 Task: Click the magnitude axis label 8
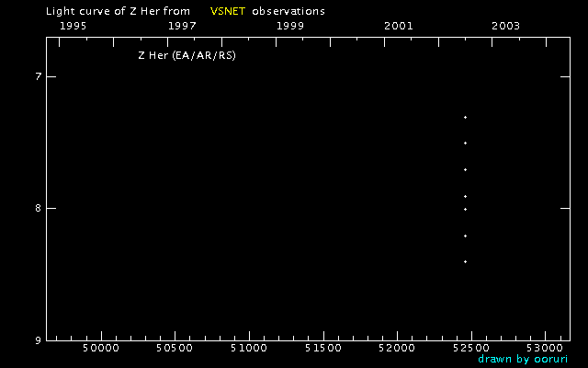[x=38, y=209]
